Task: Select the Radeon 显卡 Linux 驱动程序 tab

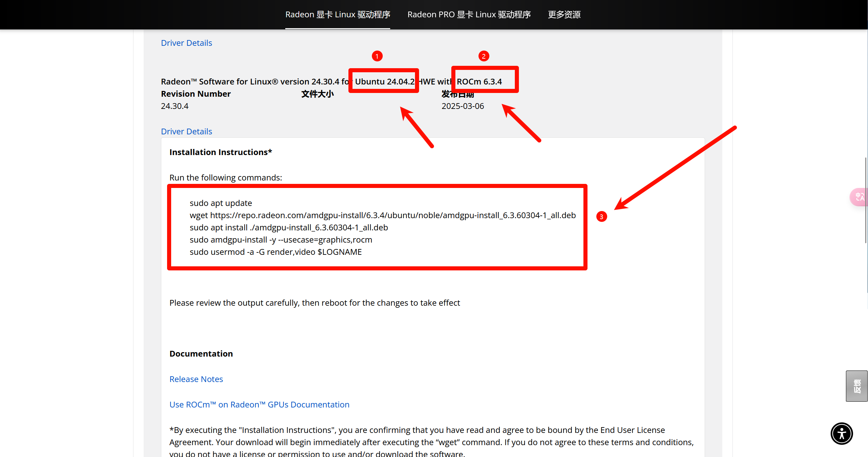Action: (x=338, y=15)
